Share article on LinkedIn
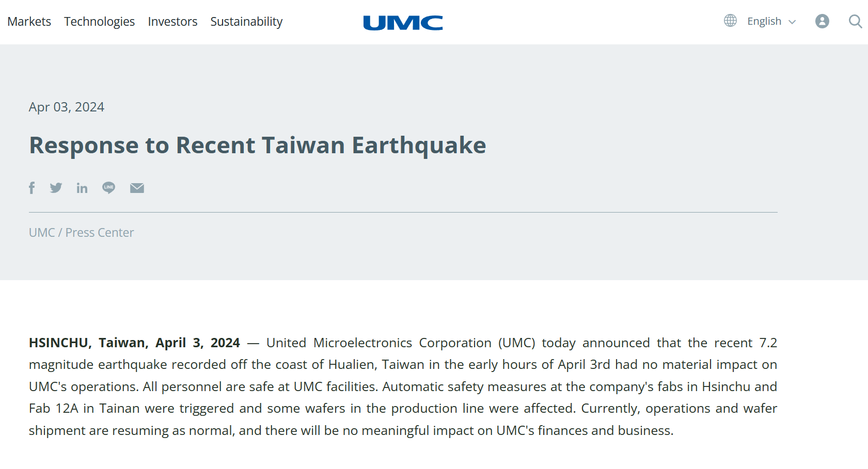 (x=82, y=188)
